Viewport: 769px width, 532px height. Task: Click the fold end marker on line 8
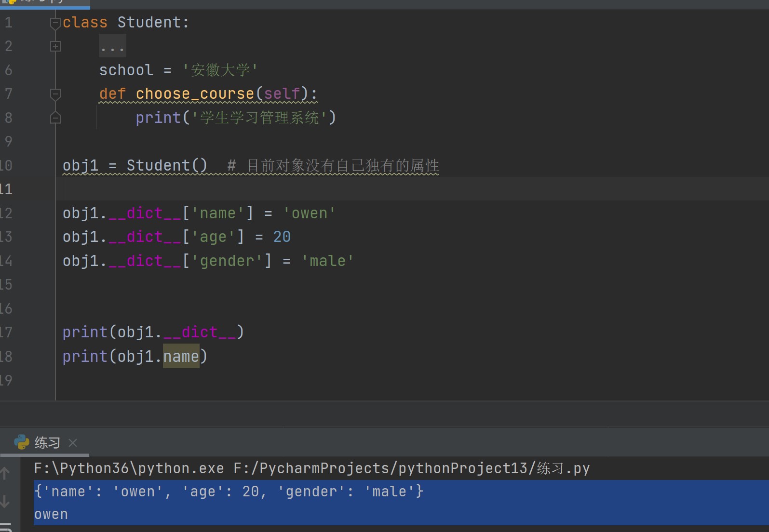(55, 118)
